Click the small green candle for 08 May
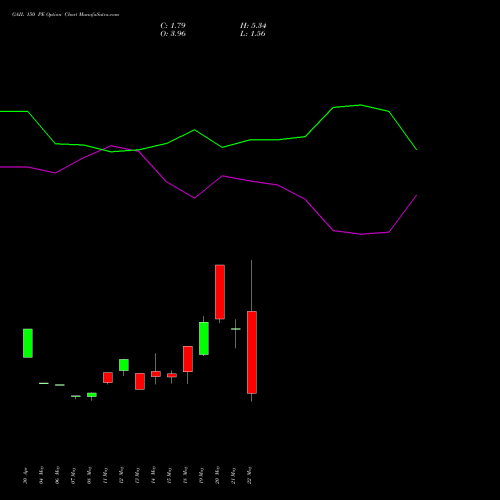 pos(92,395)
